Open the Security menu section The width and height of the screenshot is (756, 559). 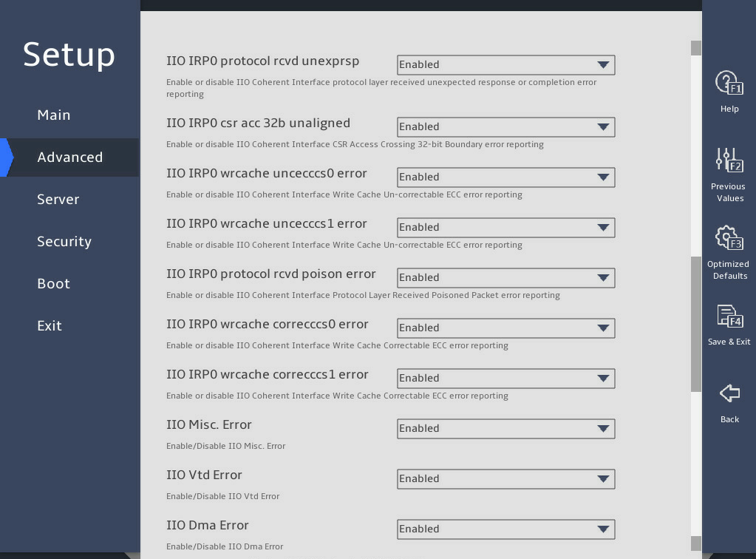[64, 241]
